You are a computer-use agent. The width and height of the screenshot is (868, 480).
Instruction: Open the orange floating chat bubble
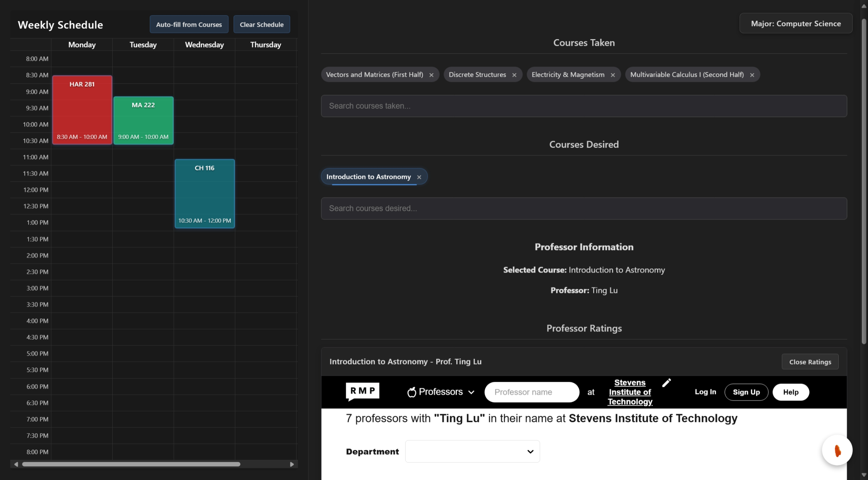(x=837, y=450)
